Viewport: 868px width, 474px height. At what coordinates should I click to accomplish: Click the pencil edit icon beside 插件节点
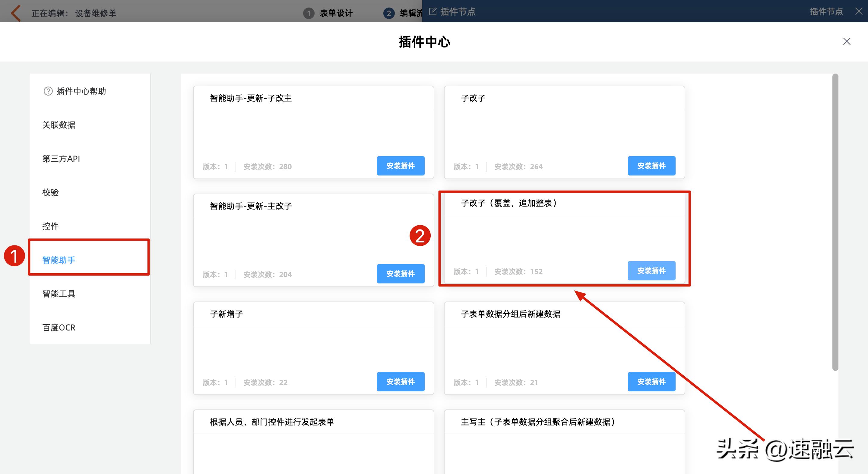pos(432,11)
